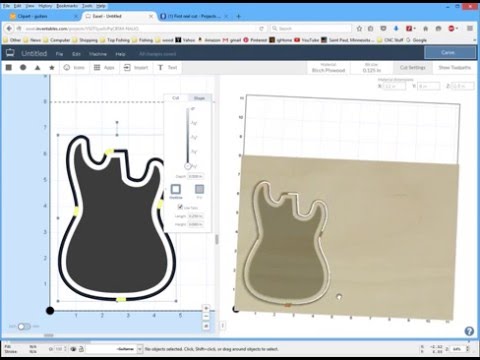Zoom out on the design canvas
The image size is (480, 360).
click(206, 317)
